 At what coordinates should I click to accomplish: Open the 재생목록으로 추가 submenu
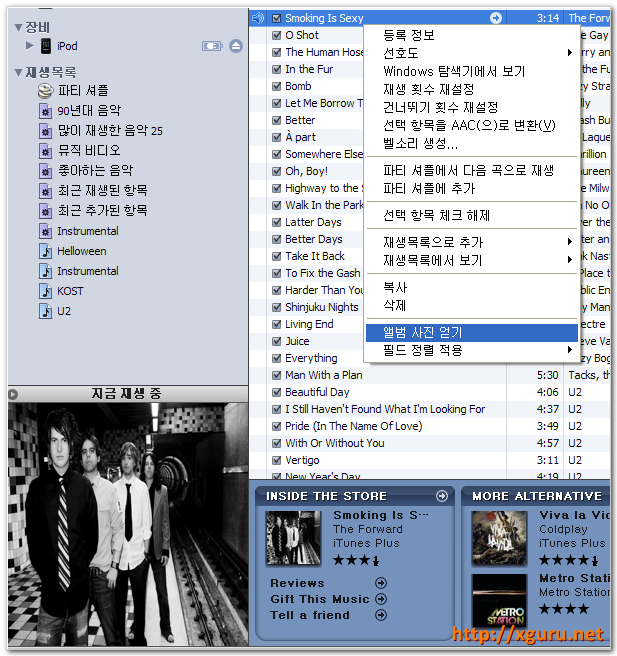[471, 242]
